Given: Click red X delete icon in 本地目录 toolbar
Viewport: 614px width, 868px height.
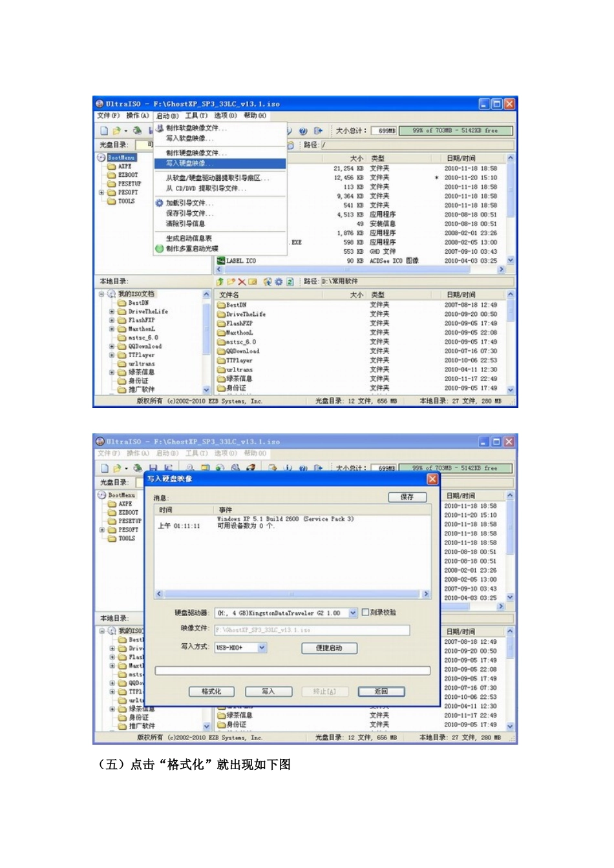Looking at the screenshot, I should 242,282.
